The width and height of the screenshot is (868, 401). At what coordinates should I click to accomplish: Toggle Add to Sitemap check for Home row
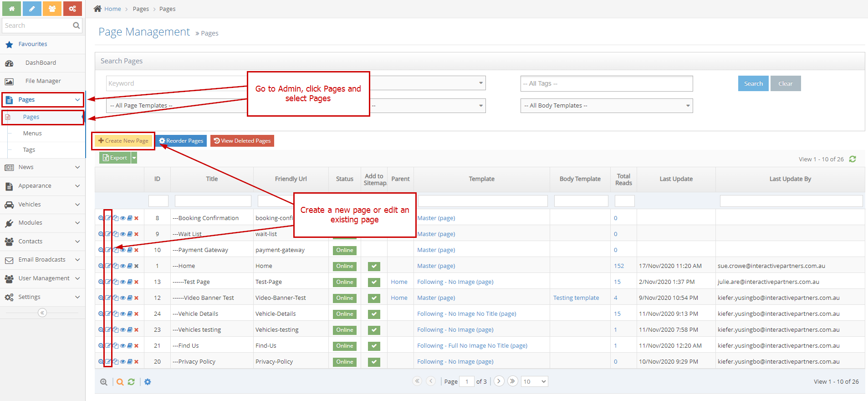point(374,266)
